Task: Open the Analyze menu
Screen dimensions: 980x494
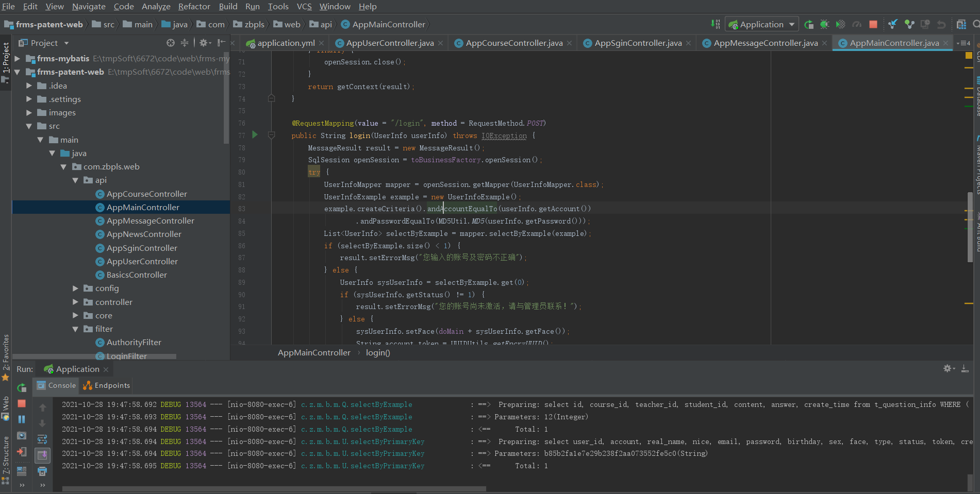Action: coord(156,6)
